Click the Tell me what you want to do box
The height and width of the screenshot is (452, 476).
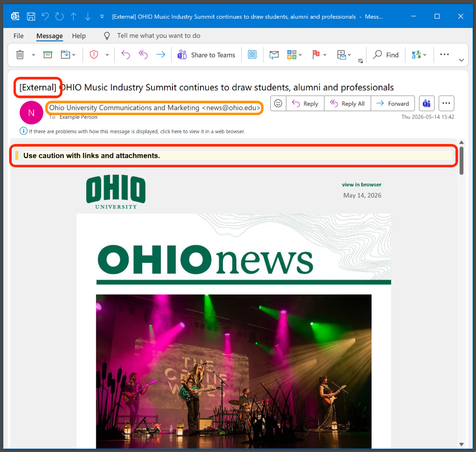[159, 36]
